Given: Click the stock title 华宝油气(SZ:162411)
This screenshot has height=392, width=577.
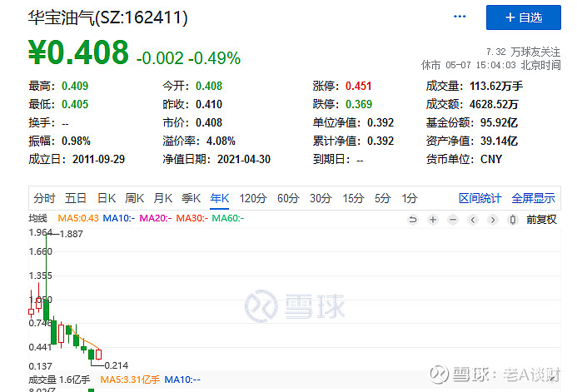Looking at the screenshot, I should point(107,17).
